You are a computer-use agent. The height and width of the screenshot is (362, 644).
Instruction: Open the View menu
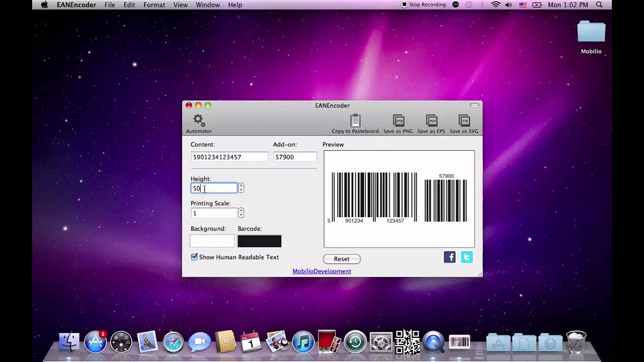point(181,5)
